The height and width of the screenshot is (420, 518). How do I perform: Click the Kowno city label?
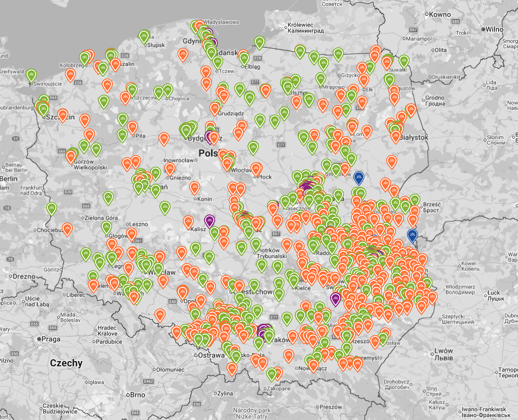440,14
